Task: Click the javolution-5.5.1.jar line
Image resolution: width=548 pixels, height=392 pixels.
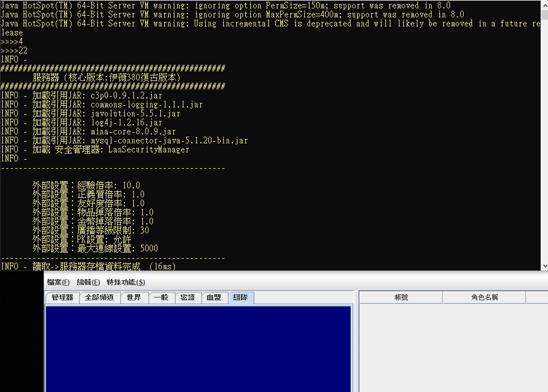Action: [91, 114]
